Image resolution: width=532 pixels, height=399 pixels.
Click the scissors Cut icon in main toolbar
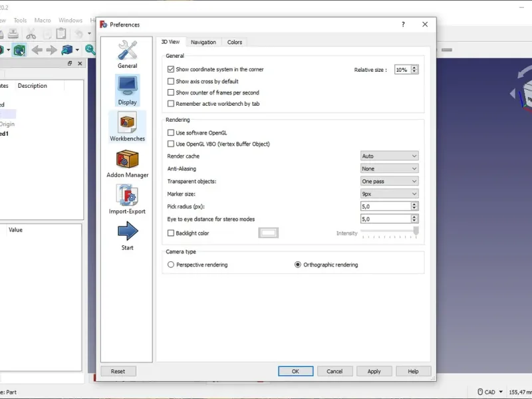(x=31, y=34)
